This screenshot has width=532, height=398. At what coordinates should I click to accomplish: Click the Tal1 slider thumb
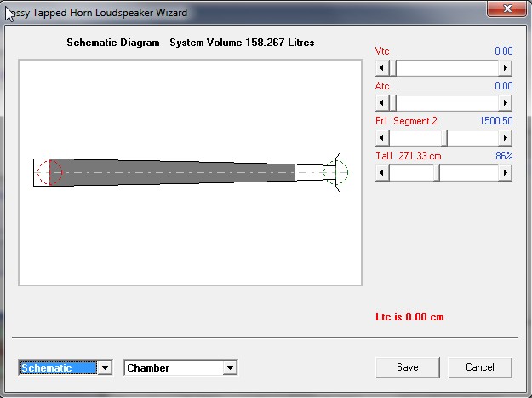click(x=437, y=173)
